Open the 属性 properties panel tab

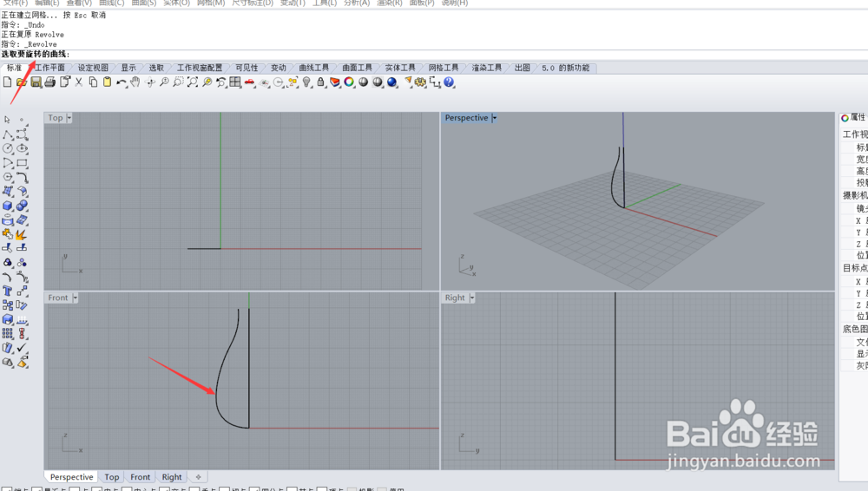click(853, 117)
